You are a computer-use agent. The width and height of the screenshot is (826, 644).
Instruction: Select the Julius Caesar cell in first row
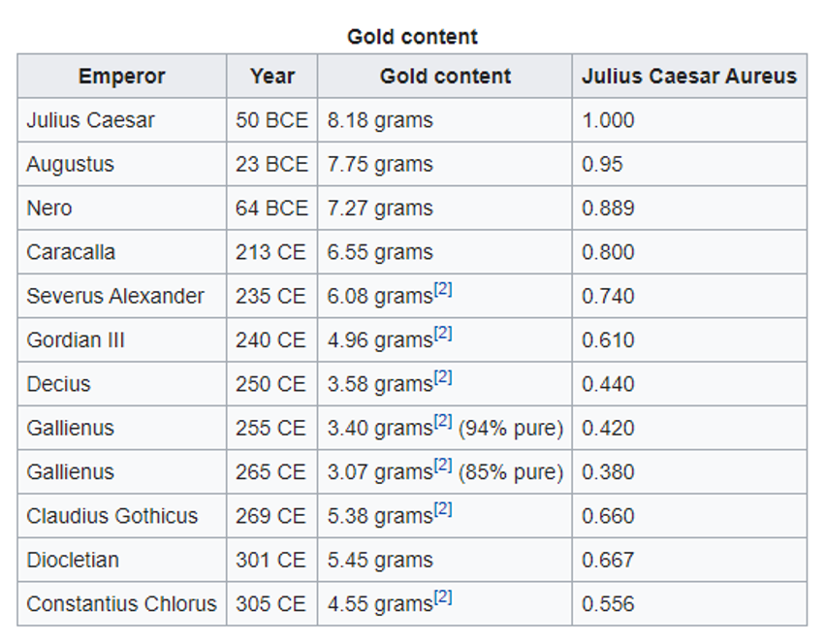click(90, 120)
